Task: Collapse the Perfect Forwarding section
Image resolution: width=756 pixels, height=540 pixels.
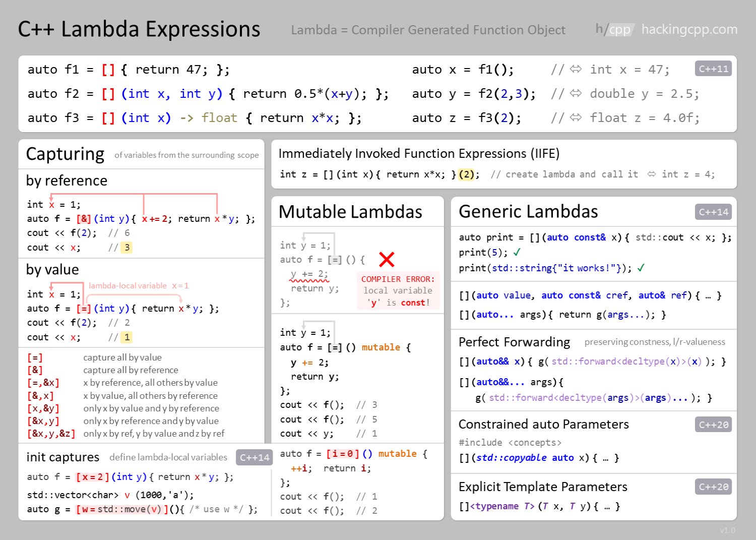Action: click(x=514, y=342)
